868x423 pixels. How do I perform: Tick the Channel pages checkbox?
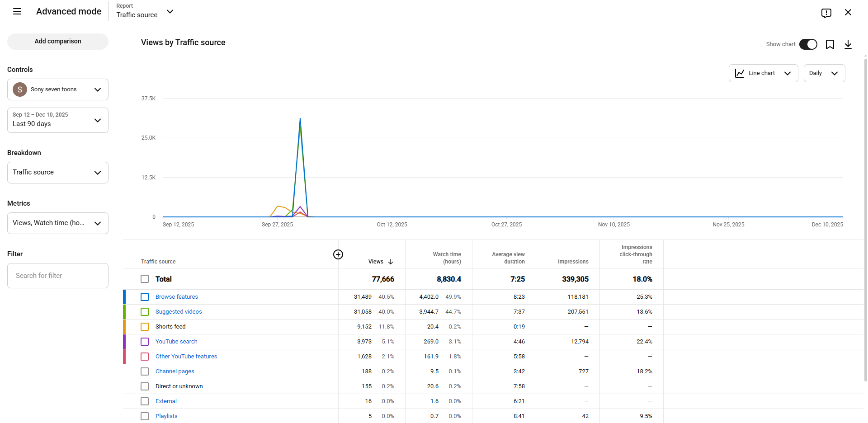145,371
